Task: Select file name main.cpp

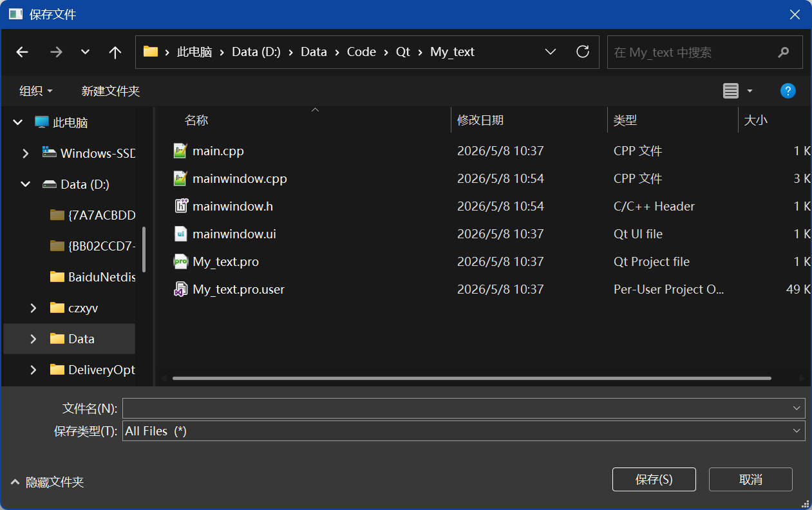Action: point(218,151)
